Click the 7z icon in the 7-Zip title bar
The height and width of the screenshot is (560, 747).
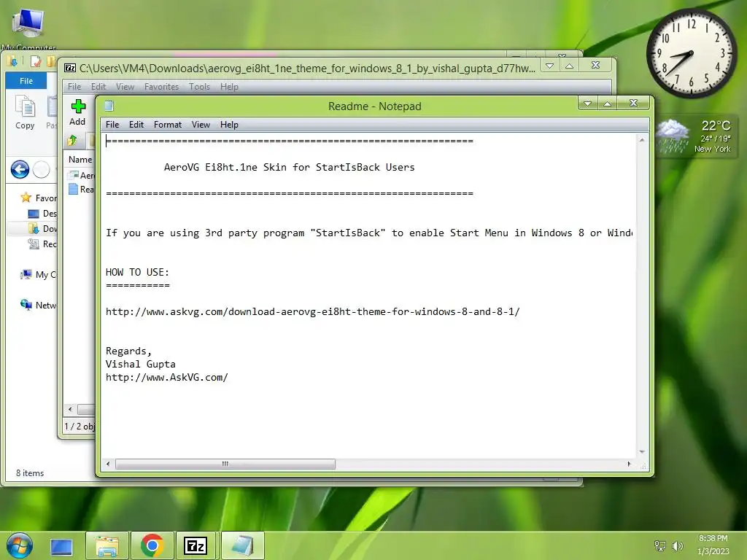point(70,68)
